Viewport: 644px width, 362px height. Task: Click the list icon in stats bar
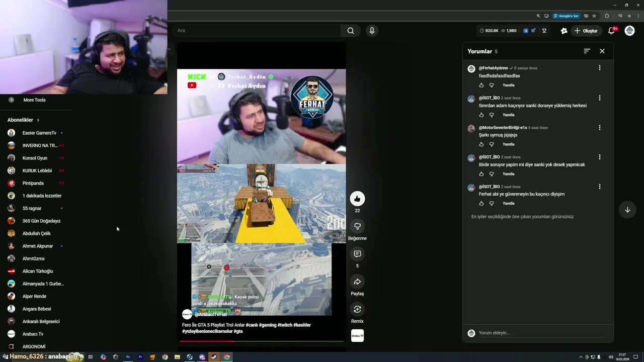pos(533,31)
